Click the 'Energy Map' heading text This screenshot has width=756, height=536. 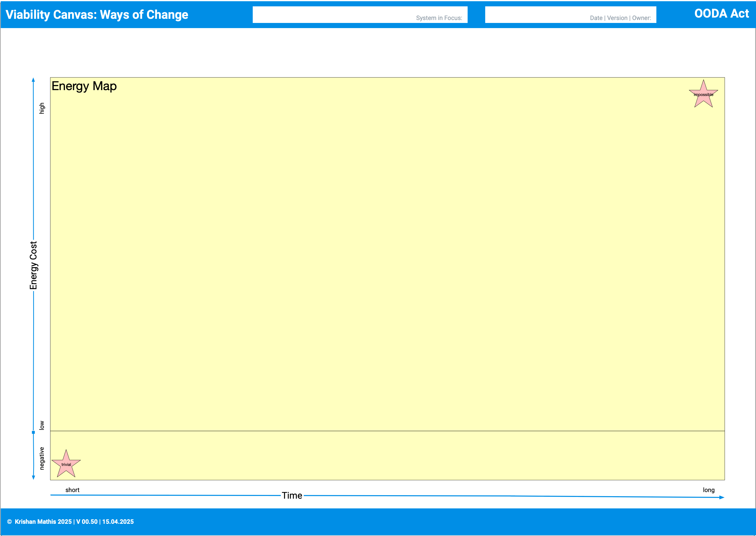pos(84,86)
